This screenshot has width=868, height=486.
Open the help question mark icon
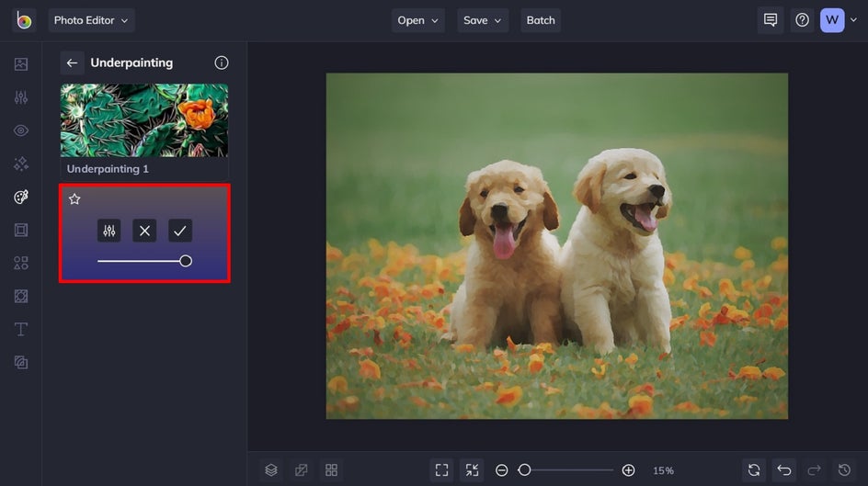802,20
